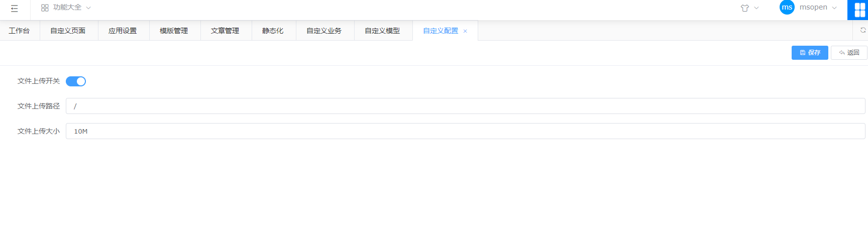Switch to the 文章管理 tab
The height and width of the screenshot is (230, 868).
pos(225,31)
